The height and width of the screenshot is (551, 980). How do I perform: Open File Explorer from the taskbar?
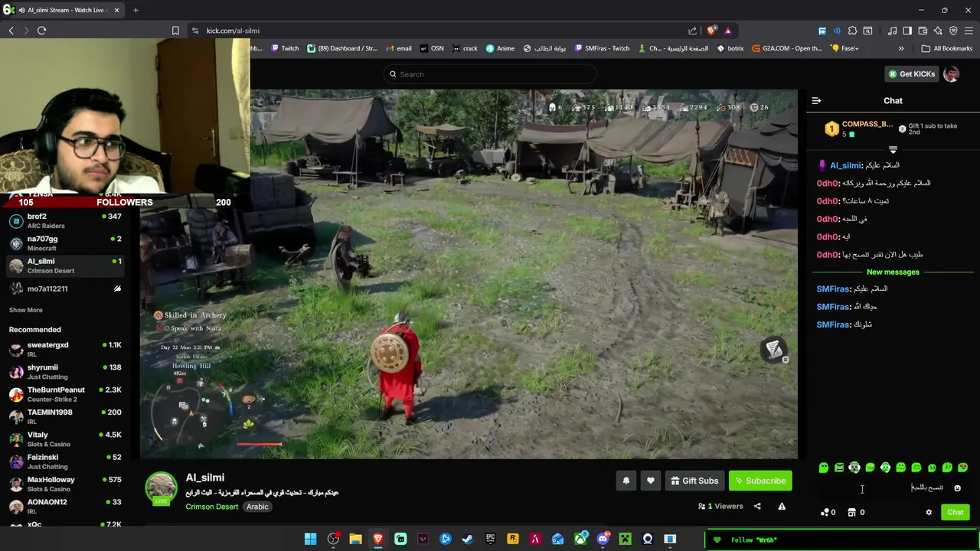point(355,540)
